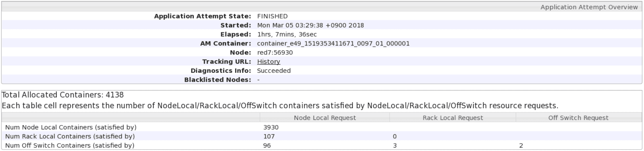Click the Elapsed time value
Image resolution: width=644 pixels, height=151 pixels.
(x=287, y=34)
